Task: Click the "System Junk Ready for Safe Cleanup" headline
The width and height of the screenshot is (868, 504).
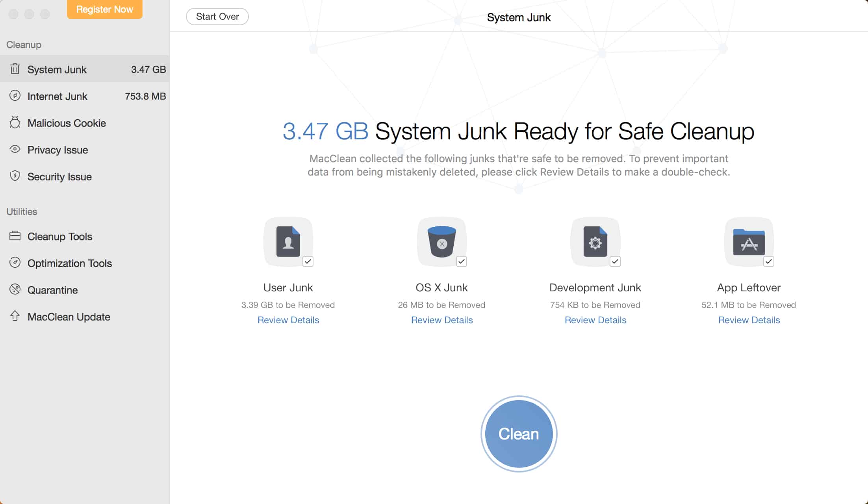Action: click(x=565, y=131)
